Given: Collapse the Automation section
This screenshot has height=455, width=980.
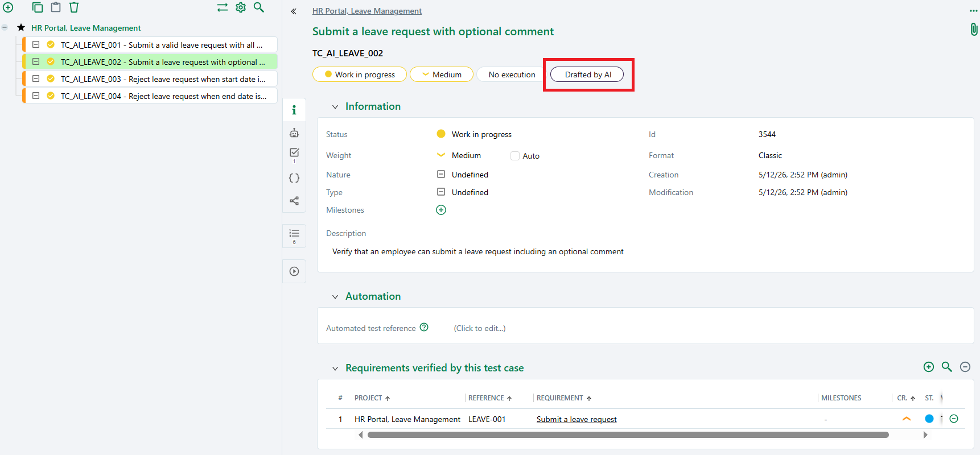Looking at the screenshot, I should (335, 297).
